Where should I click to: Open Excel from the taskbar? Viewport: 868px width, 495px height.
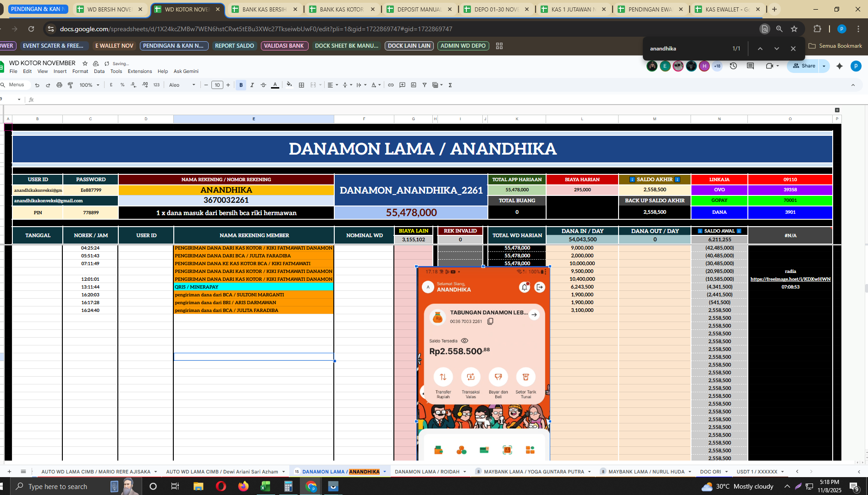click(x=265, y=486)
